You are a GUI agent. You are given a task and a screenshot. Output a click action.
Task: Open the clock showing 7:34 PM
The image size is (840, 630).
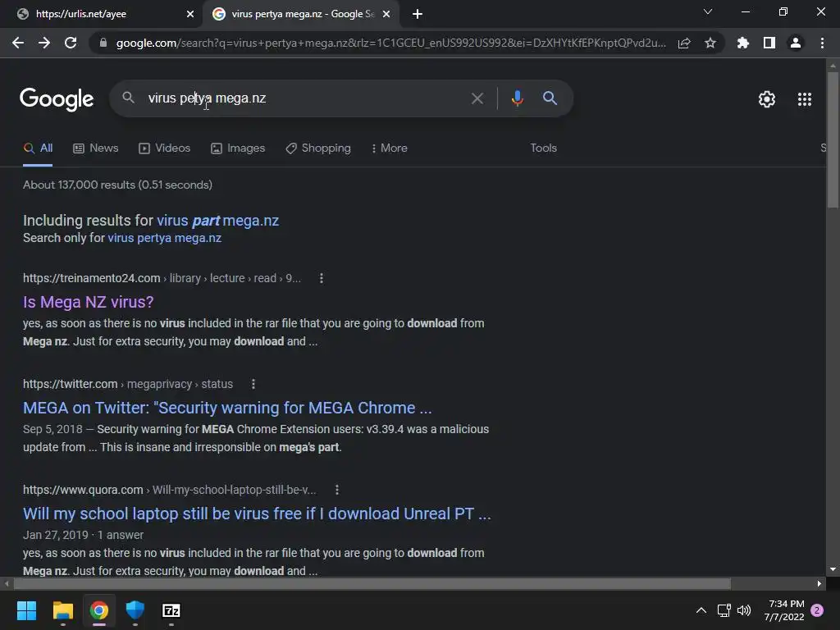click(x=784, y=610)
